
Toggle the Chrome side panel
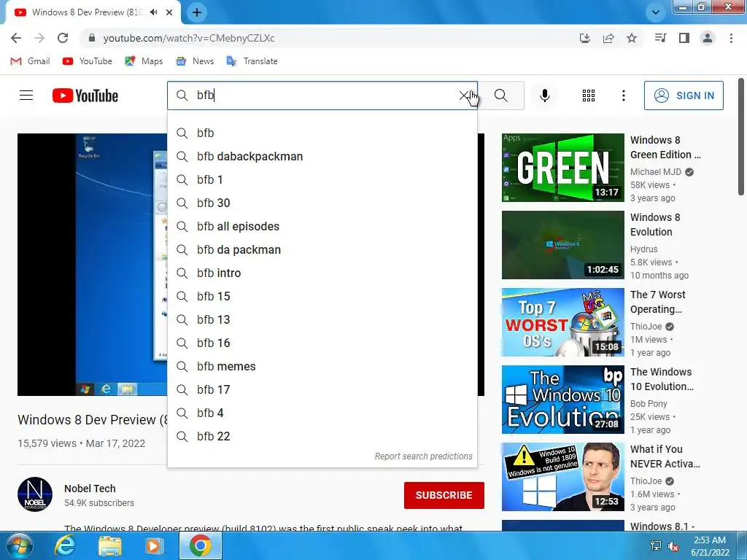tap(684, 38)
